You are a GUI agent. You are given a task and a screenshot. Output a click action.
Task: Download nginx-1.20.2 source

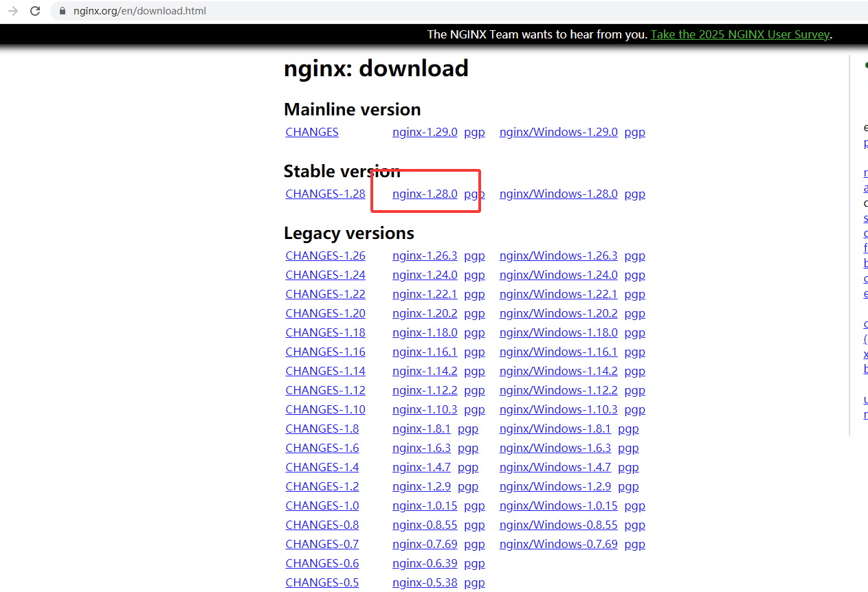click(425, 313)
